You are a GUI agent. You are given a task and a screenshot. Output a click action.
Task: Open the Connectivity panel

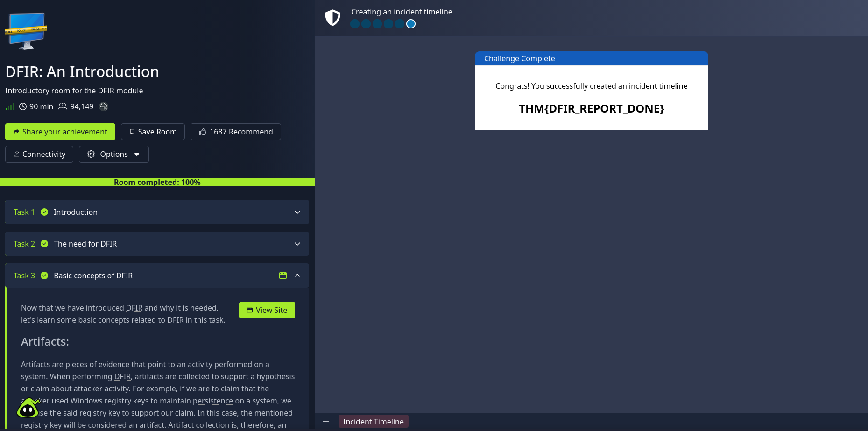(x=39, y=154)
